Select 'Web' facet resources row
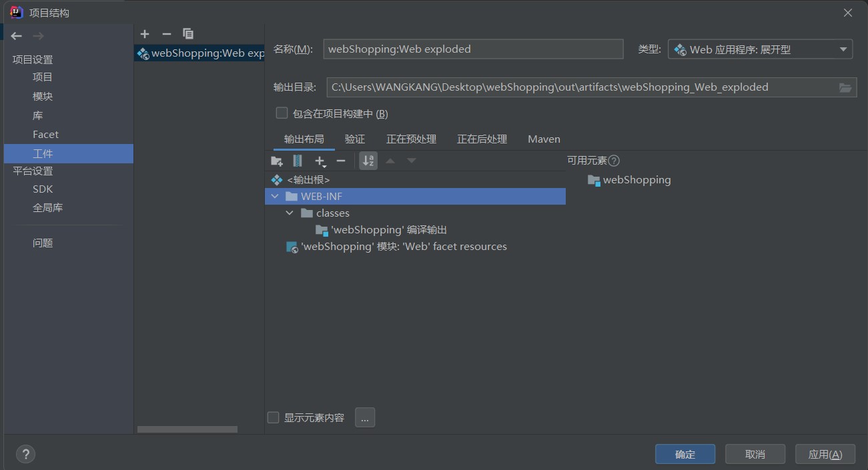The height and width of the screenshot is (470, 868). click(x=415, y=247)
